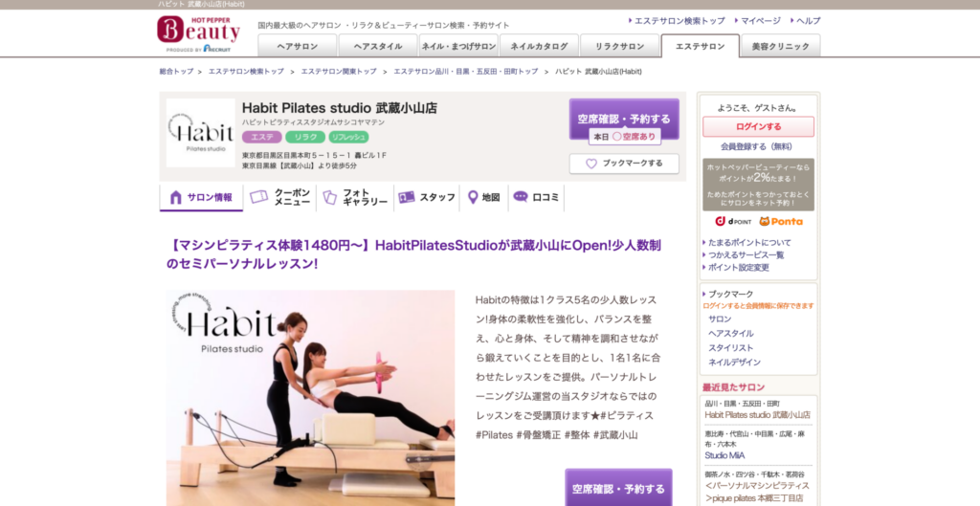Open the ヘアサロン tab

coord(298,46)
